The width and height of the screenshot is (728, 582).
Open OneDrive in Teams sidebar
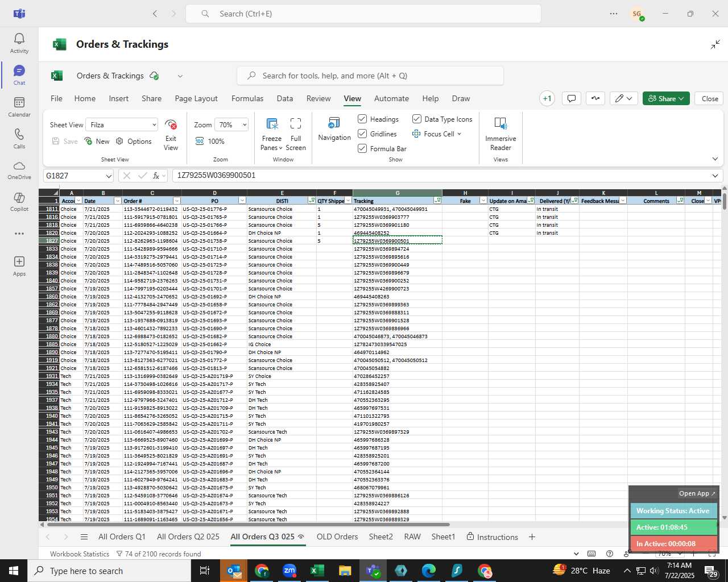tap(19, 170)
